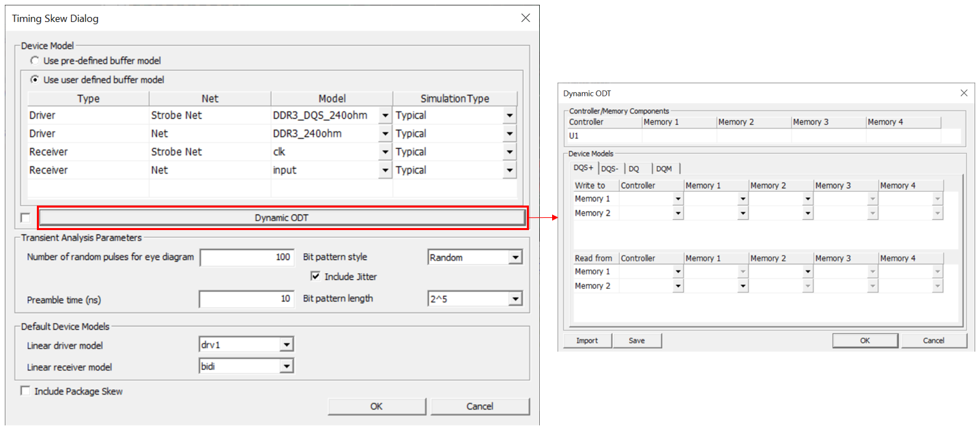Viewport: 980px width, 437px height.
Task: Open the Bit pattern style dropdown
Action: (x=515, y=257)
